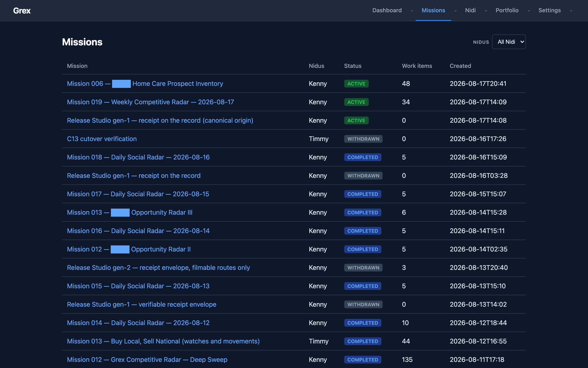This screenshot has width=588, height=368.
Task: Click work items count 48
Action: coord(406,83)
